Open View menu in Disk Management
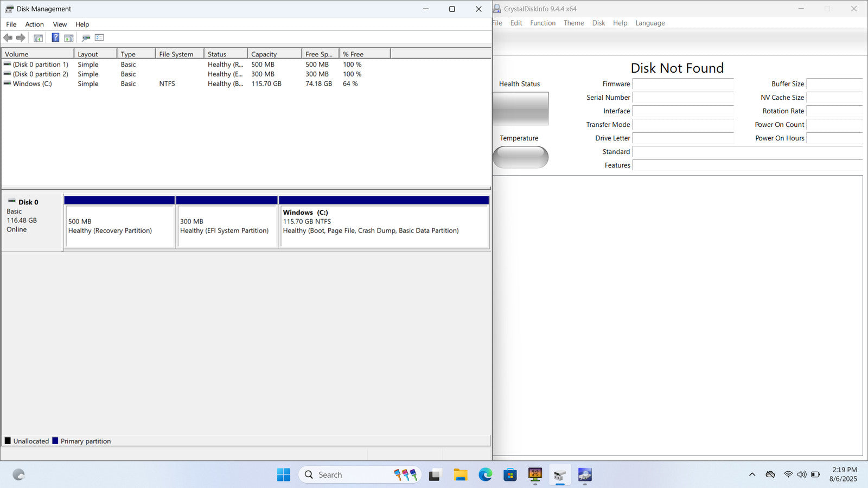 coord(60,24)
